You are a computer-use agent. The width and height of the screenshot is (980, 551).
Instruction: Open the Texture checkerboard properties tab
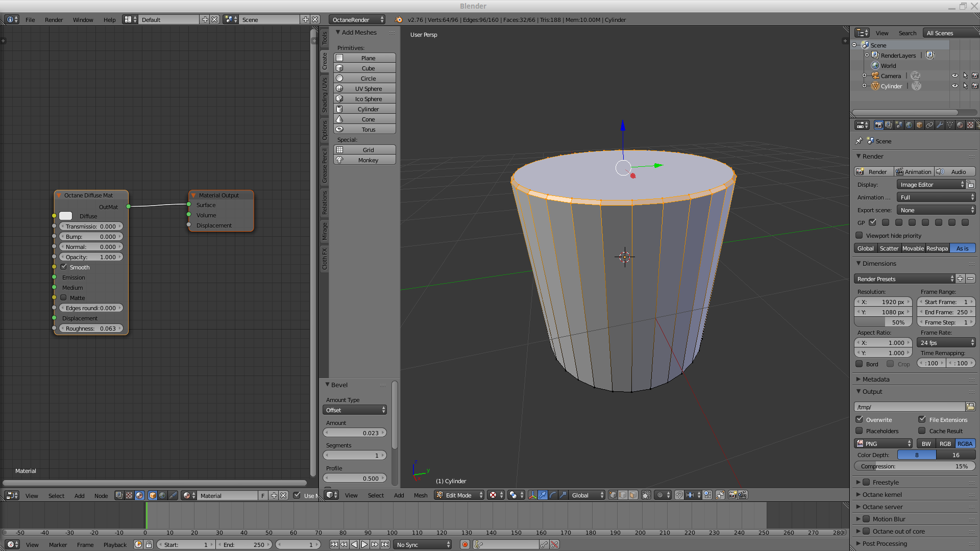pos(970,125)
